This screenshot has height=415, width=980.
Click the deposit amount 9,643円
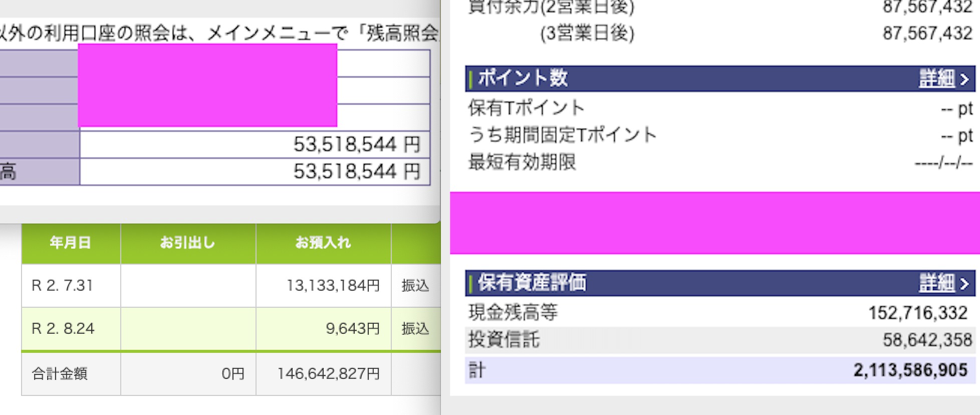(x=353, y=329)
